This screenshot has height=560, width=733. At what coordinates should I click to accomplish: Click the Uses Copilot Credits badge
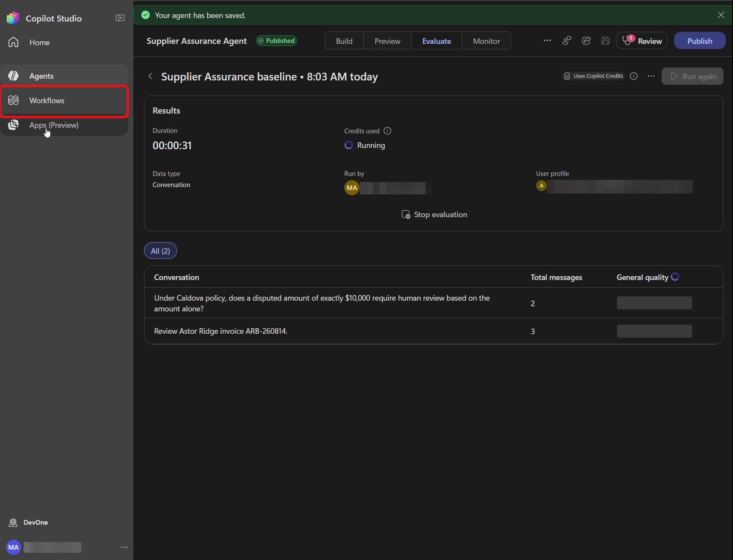click(x=594, y=76)
